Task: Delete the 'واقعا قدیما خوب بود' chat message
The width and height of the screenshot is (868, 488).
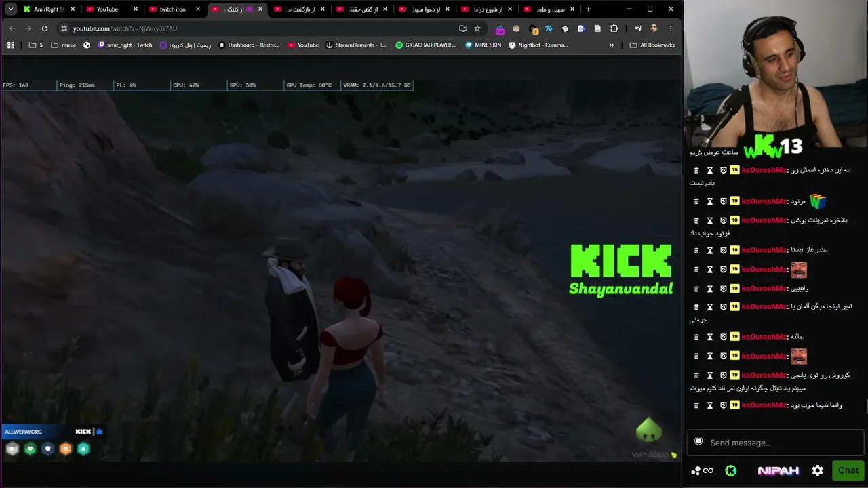Action: (696, 405)
